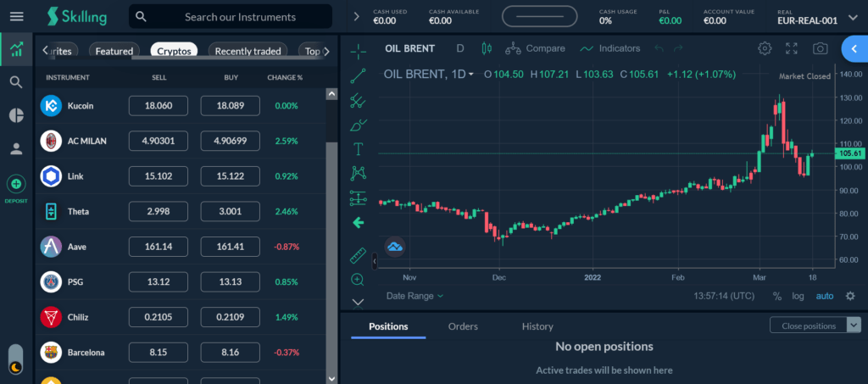The width and height of the screenshot is (868, 384).
Task: Click the Skilling logo
Action: [76, 16]
